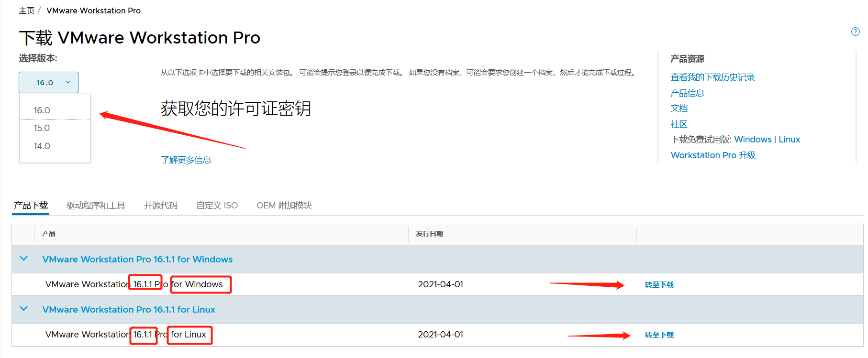The image size is (868, 358).
Task: Collapse the 16.1.1 for Linux section chevron
Action: click(23, 309)
